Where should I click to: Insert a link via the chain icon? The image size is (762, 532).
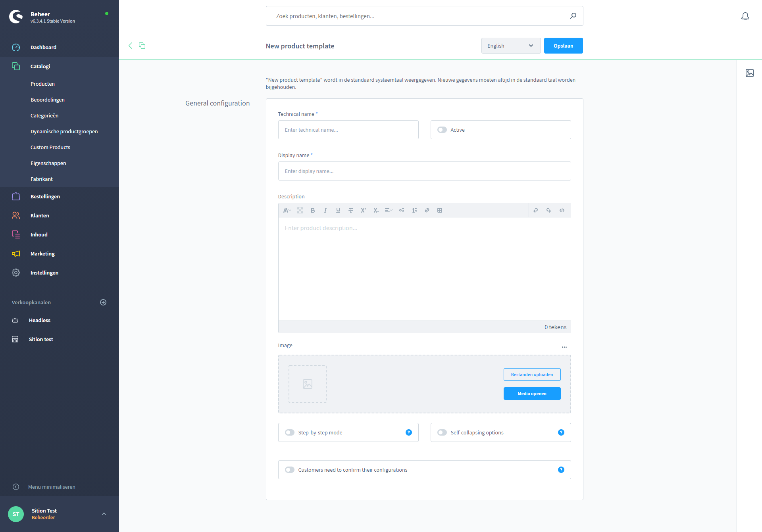point(427,210)
